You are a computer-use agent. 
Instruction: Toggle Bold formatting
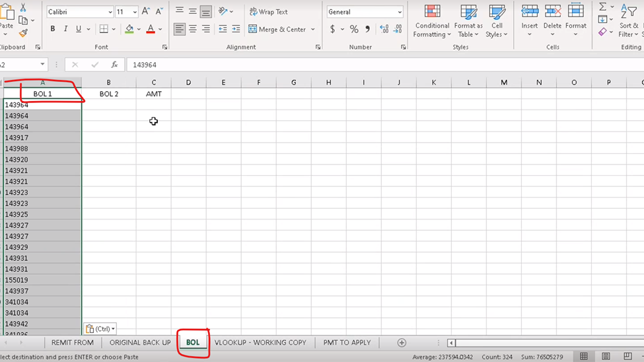click(53, 29)
